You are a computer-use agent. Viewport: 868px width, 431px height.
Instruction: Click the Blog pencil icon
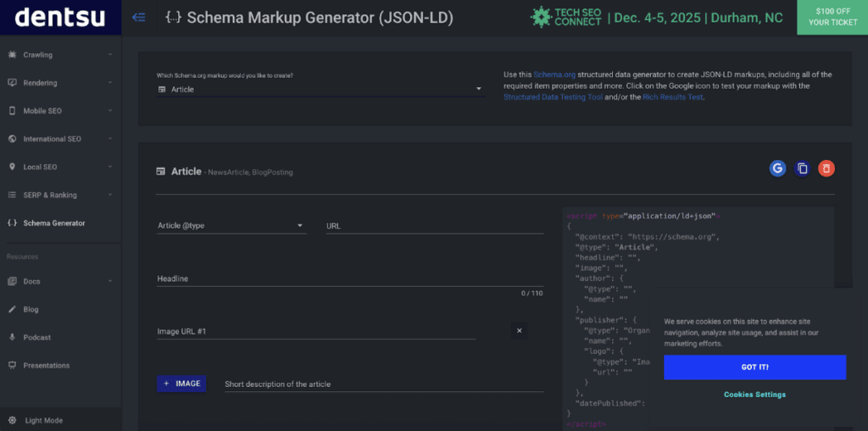pos(12,309)
